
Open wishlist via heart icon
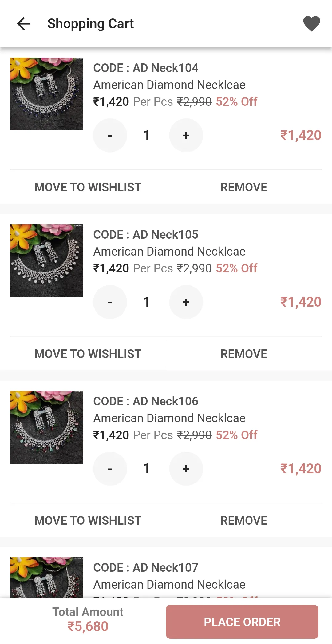311,24
